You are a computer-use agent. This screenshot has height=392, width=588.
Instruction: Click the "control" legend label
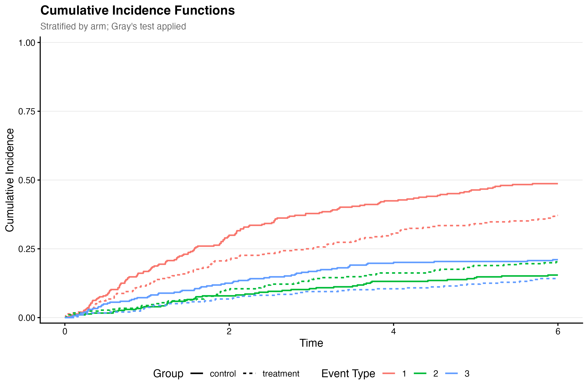(x=223, y=373)
